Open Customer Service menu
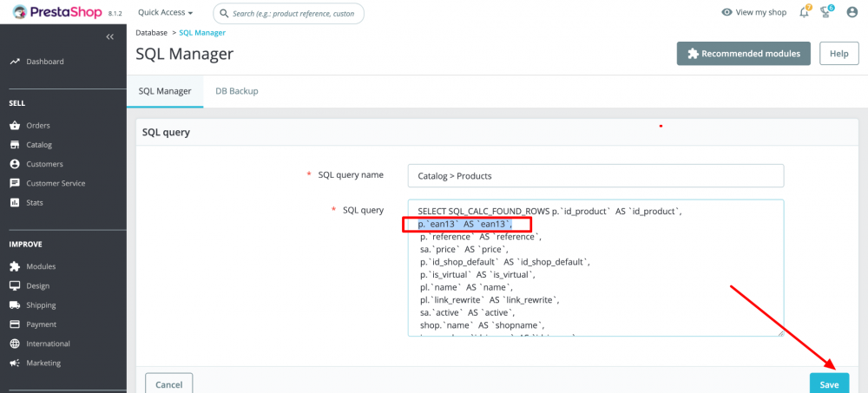 [56, 183]
